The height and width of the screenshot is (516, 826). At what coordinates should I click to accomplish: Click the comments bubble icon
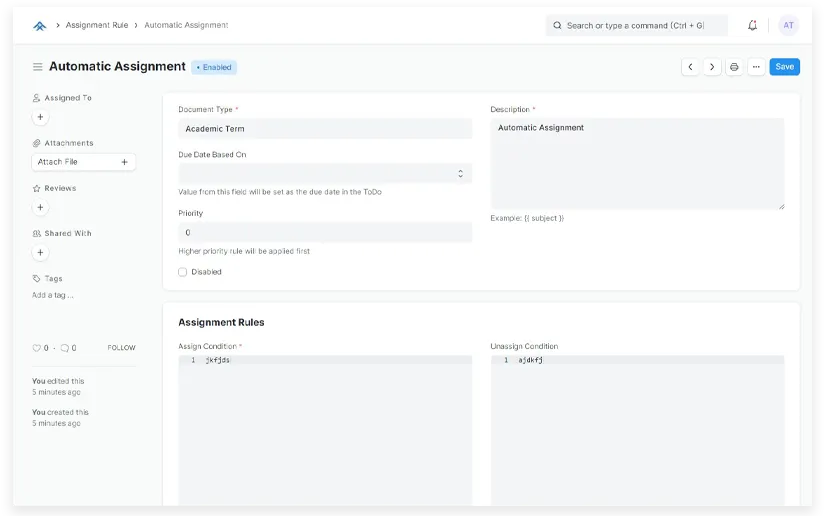(64, 348)
